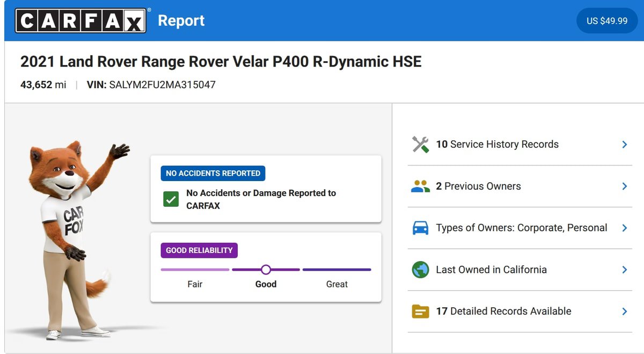This screenshot has width=644, height=354.
Task: Click the green No Accidents checkmark
Action: (171, 199)
